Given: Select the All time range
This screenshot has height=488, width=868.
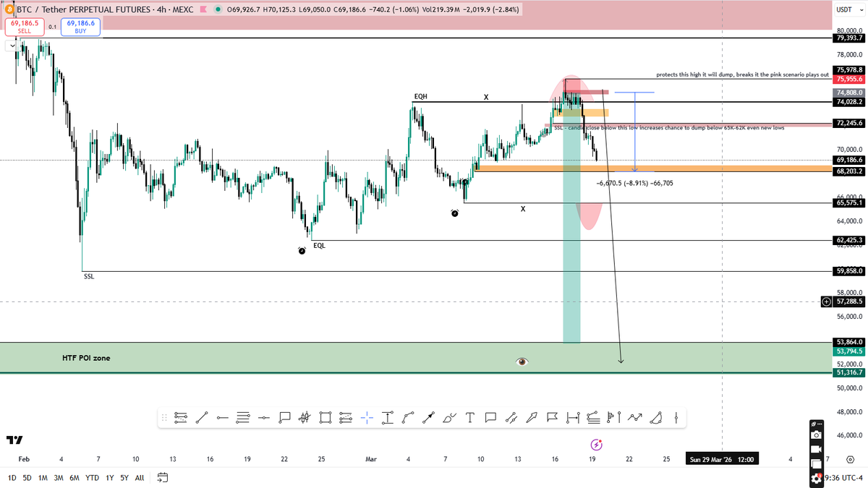Looking at the screenshot, I should (x=140, y=478).
